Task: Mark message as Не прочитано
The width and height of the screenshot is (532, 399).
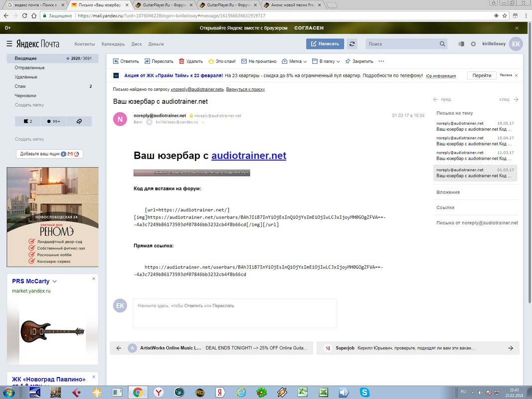Action: (x=259, y=61)
